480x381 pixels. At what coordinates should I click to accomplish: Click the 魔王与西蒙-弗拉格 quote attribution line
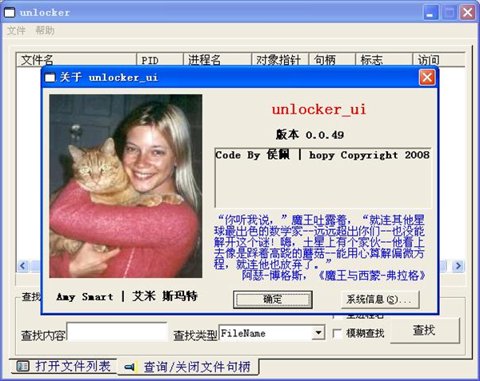tap(333, 275)
